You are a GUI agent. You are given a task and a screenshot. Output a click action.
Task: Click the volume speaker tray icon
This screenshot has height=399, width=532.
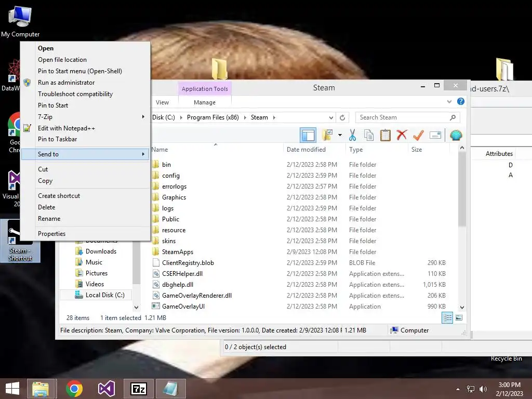pos(483,389)
